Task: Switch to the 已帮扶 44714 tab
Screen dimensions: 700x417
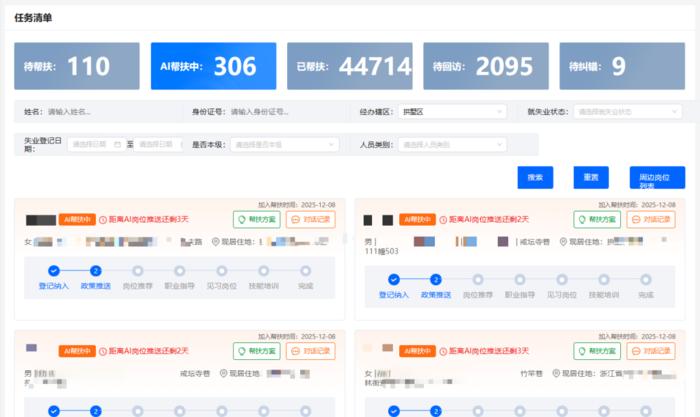Action: tap(350, 66)
